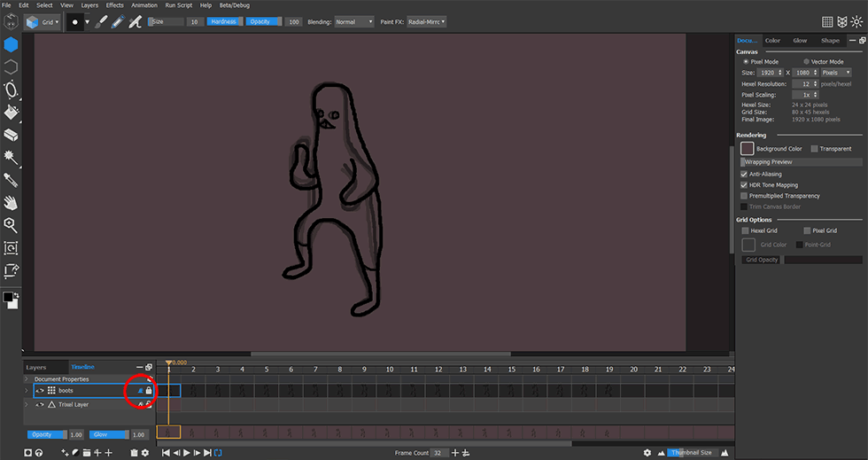Open the Paint FX dropdown
Viewport: 868px width, 460px height.
[x=425, y=21]
